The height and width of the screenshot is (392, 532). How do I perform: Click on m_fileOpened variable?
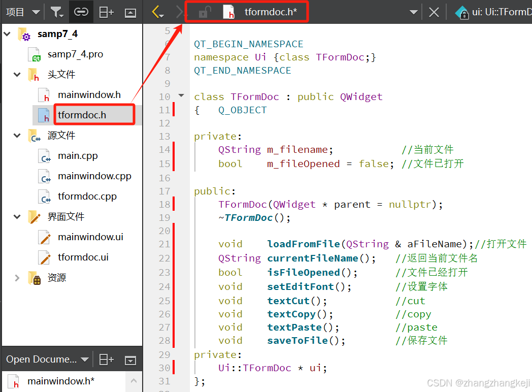tap(304, 164)
